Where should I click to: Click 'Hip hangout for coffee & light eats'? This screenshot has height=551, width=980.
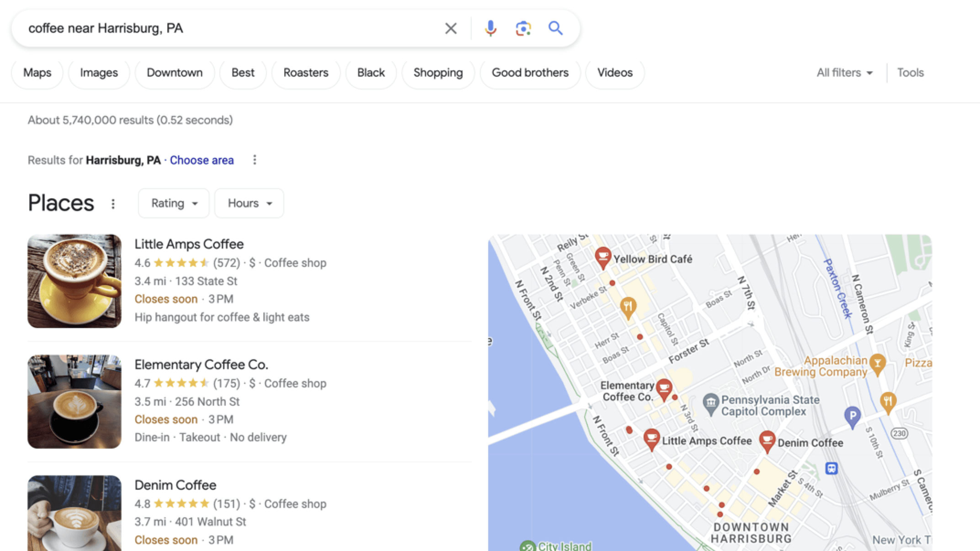point(222,317)
